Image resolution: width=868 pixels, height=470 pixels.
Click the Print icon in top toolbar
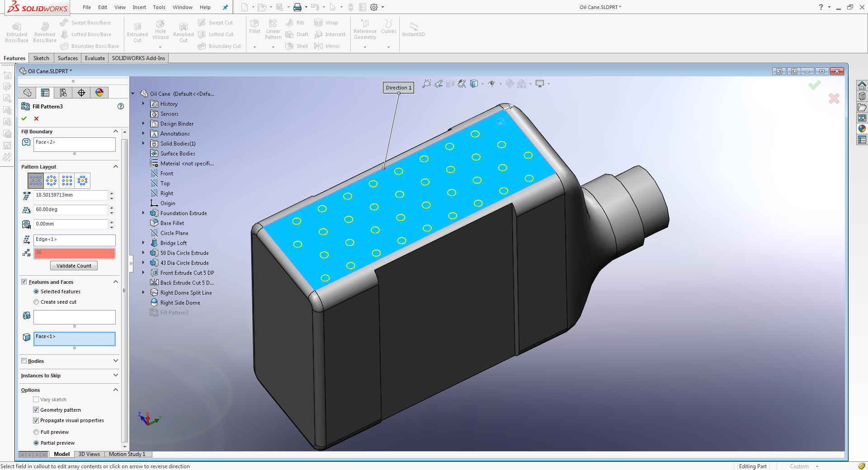[297, 7]
